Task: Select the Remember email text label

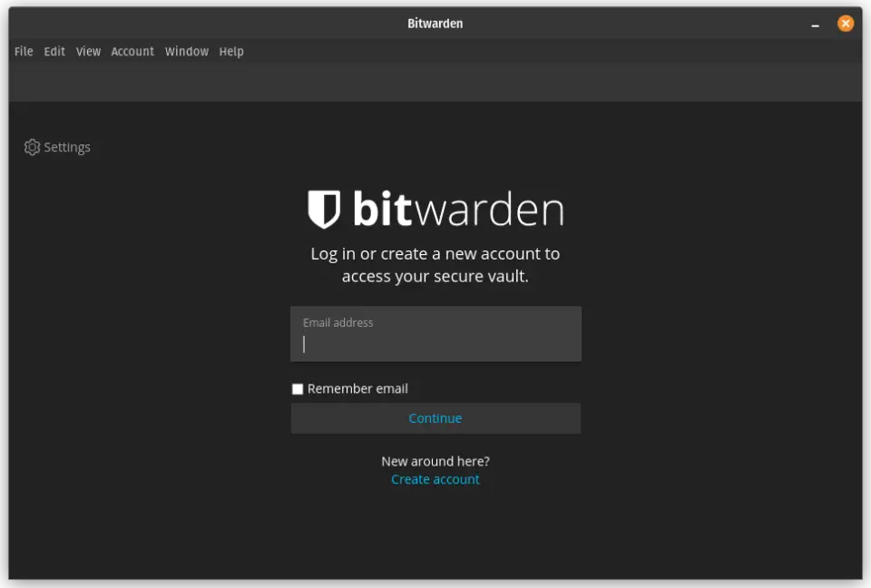Action: point(359,388)
